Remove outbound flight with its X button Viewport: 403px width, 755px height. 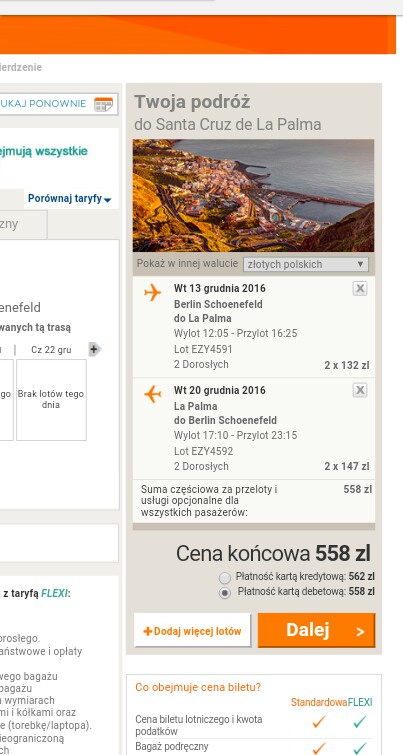point(360,288)
